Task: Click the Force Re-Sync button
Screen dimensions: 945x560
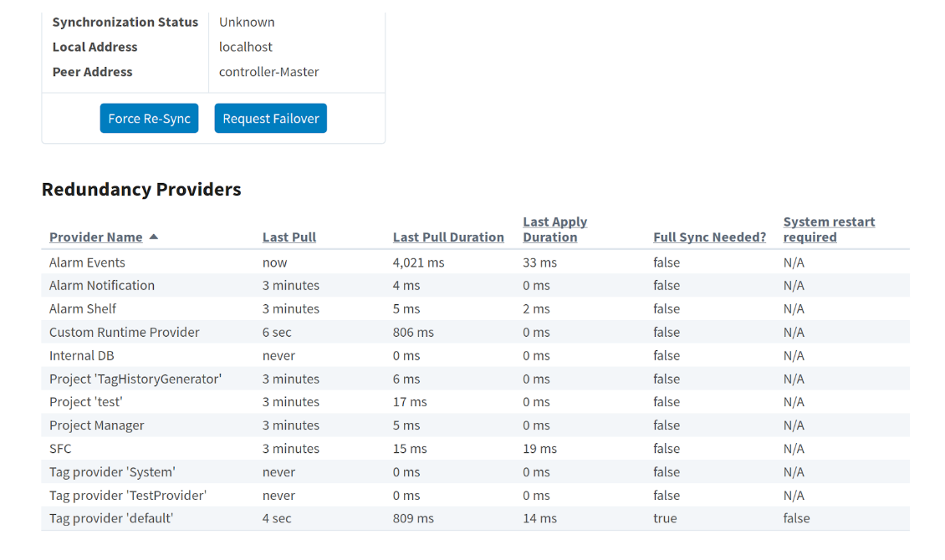Action: (149, 118)
